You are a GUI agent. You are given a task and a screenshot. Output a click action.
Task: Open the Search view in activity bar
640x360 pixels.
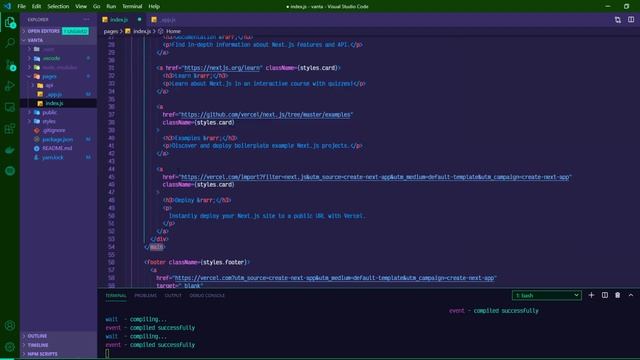point(10,43)
